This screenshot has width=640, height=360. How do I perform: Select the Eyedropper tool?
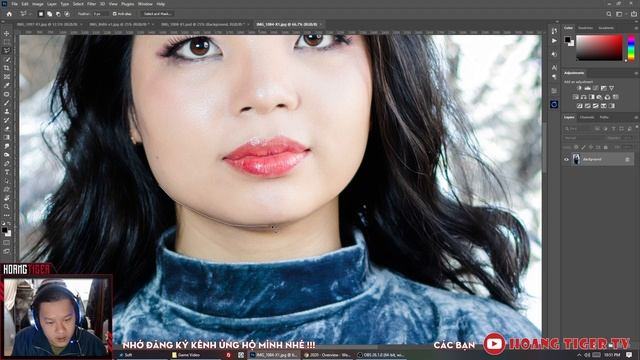coord(7,85)
